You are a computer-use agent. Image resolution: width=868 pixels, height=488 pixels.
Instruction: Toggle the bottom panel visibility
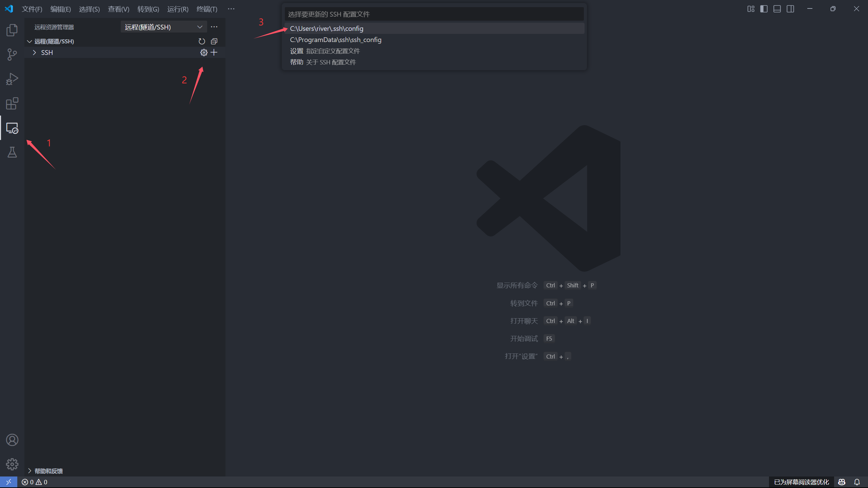pos(777,9)
